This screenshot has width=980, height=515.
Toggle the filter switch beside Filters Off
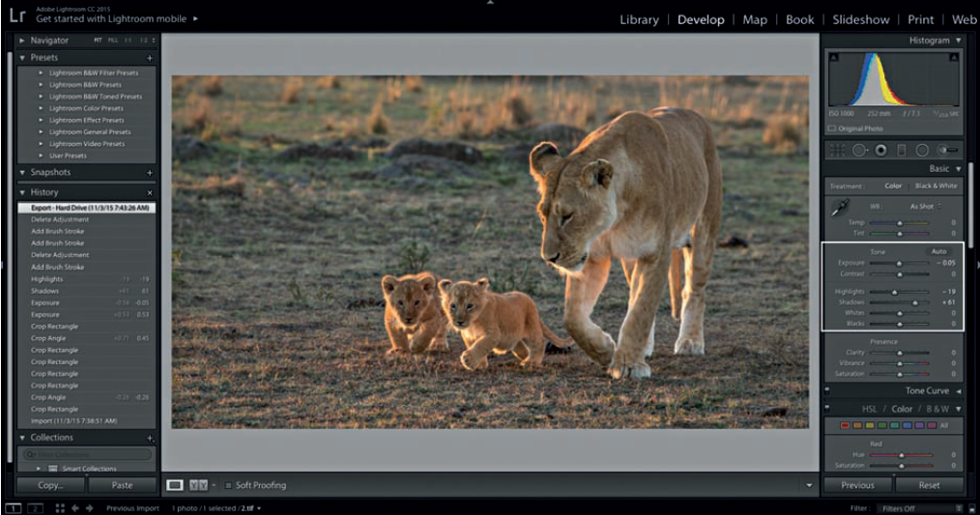tap(970, 508)
